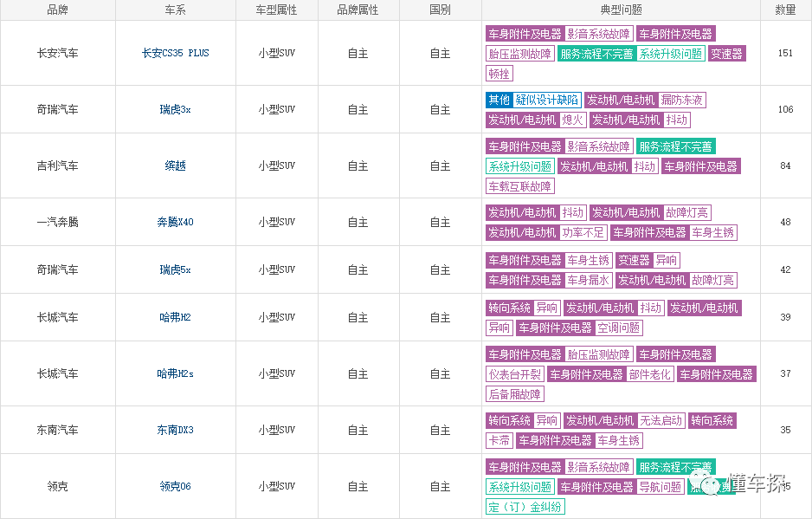812x519 pixels.
Task: Click 胎压监测故障 tag in 哈弗H2s row
Action: pyautogui.click(x=598, y=354)
